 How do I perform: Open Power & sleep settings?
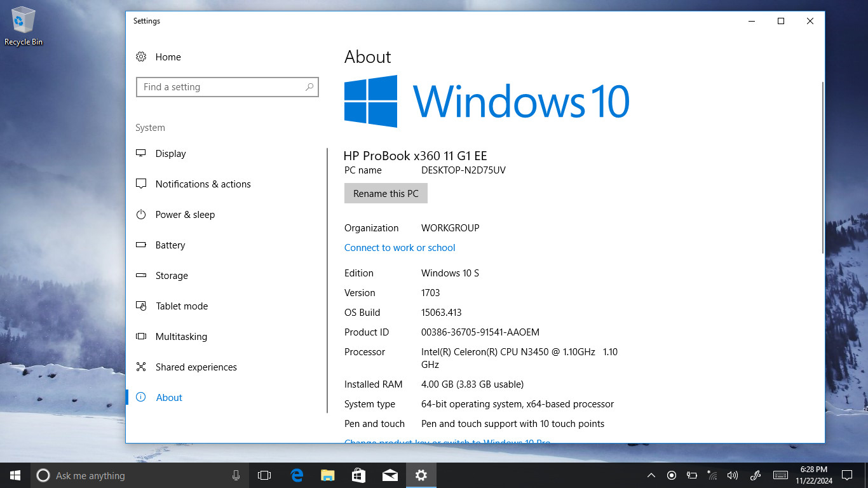(x=186, y=214)
